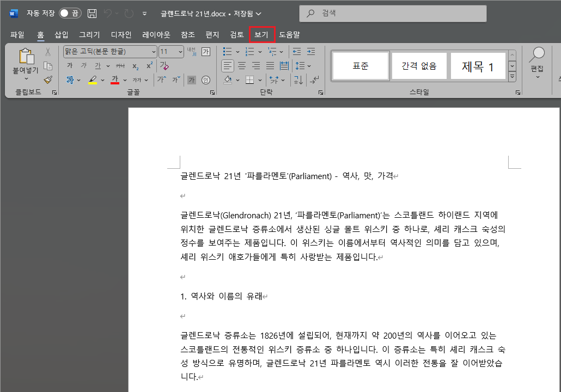
Task: Apply underline to selected text
Action: [97, 65]
